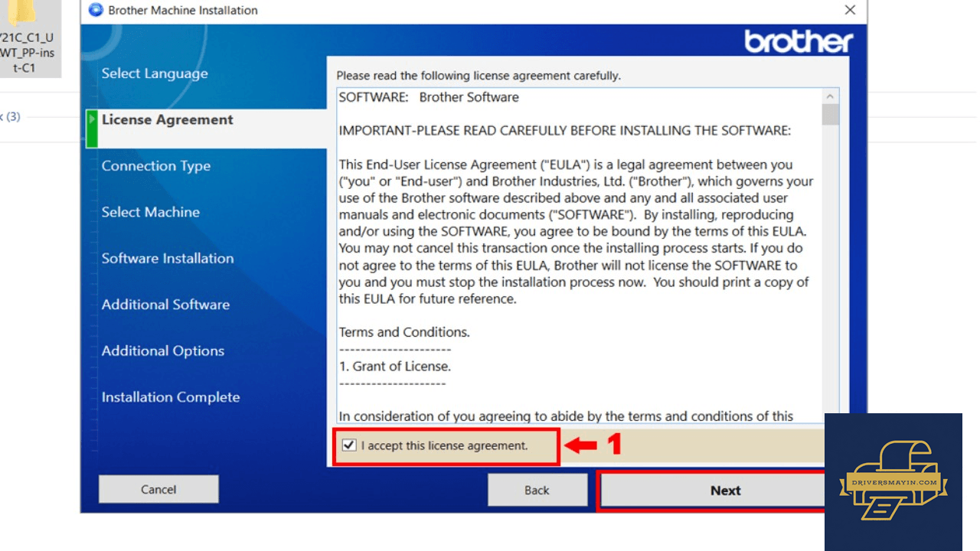Click the 'Brother Machine Installation' window title

[x=183, y=10]
